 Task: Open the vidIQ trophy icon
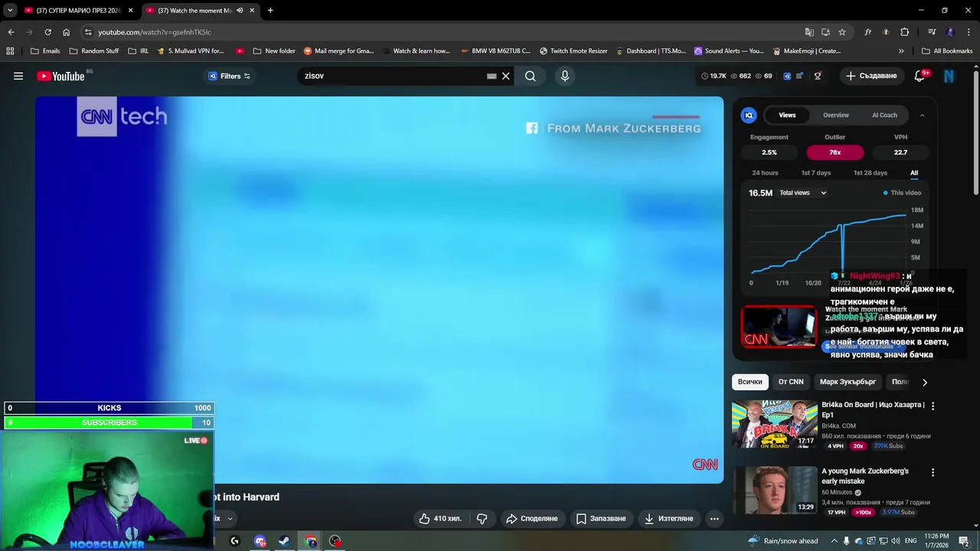[x=818, y=76]
